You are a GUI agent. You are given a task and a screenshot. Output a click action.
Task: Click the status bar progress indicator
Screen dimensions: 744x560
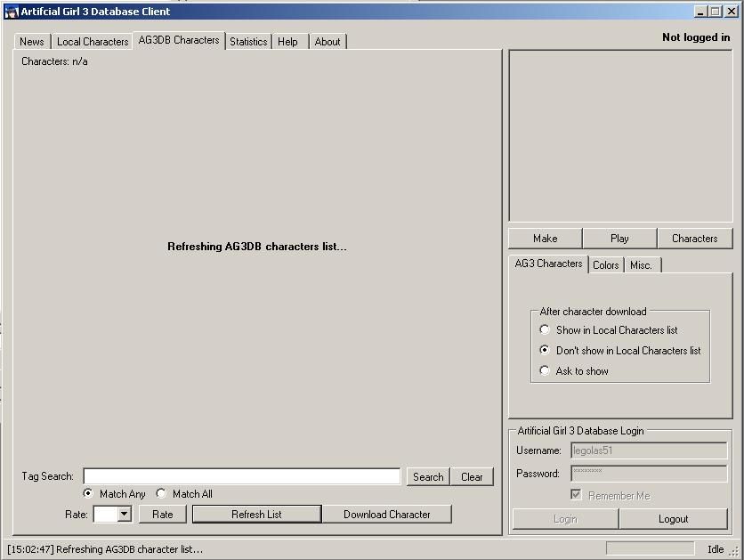(650, 548)
